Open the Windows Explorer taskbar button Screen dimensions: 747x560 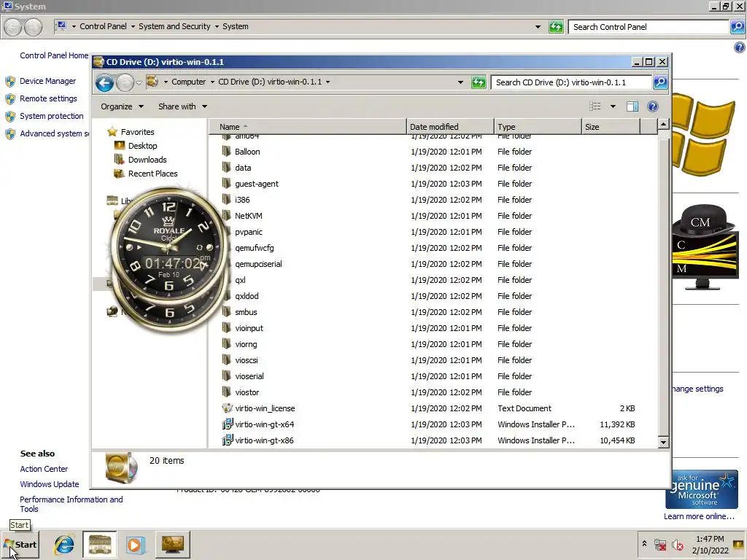tap(99, 544)
